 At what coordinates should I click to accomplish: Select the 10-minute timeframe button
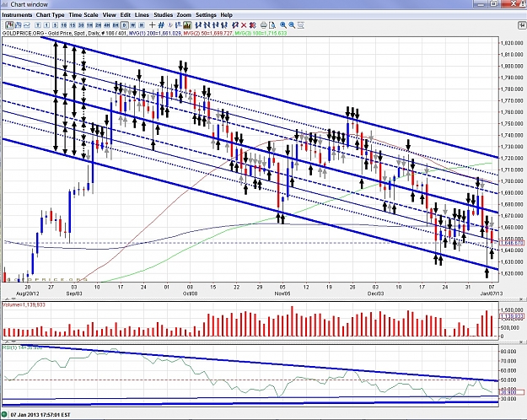pyautogui.click(x=63, y=25)
